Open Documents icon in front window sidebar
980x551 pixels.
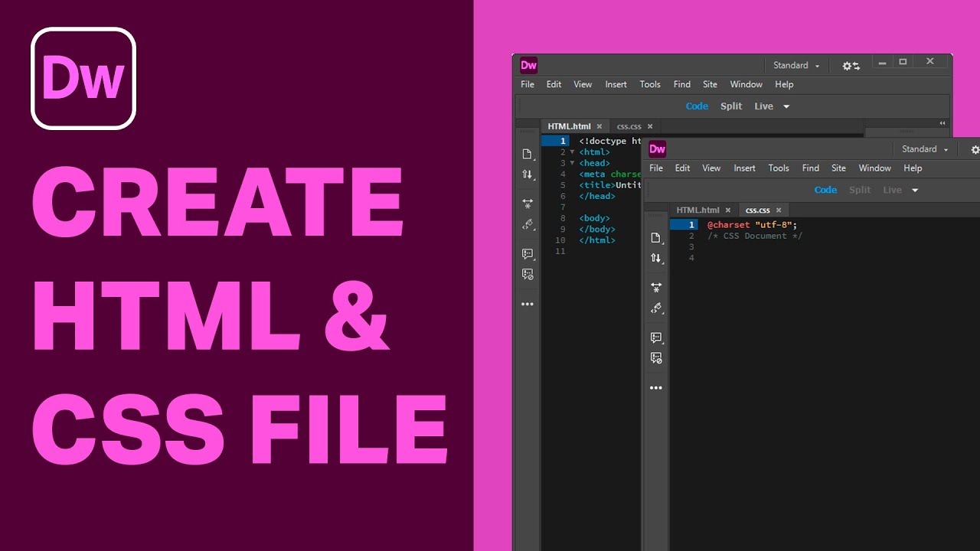coord(655,237)
